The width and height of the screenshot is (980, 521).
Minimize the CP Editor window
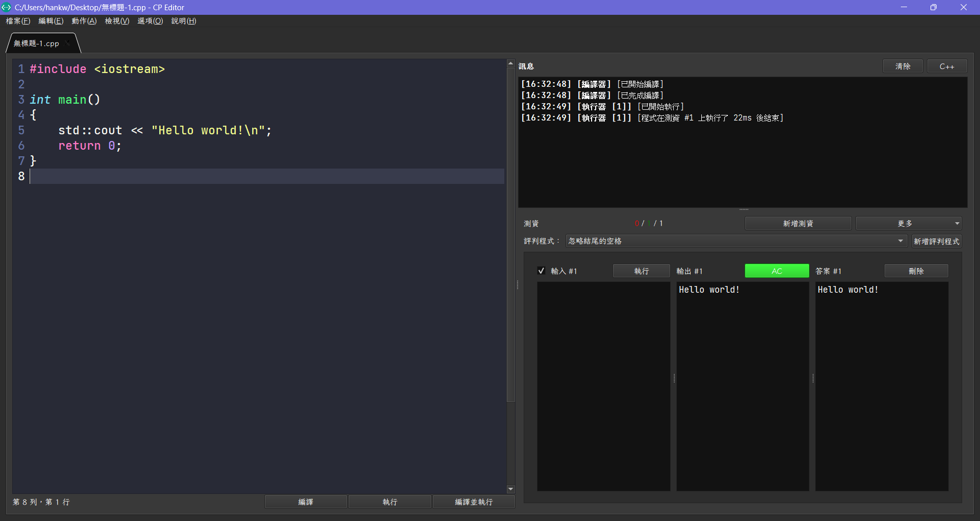[904, 7]
